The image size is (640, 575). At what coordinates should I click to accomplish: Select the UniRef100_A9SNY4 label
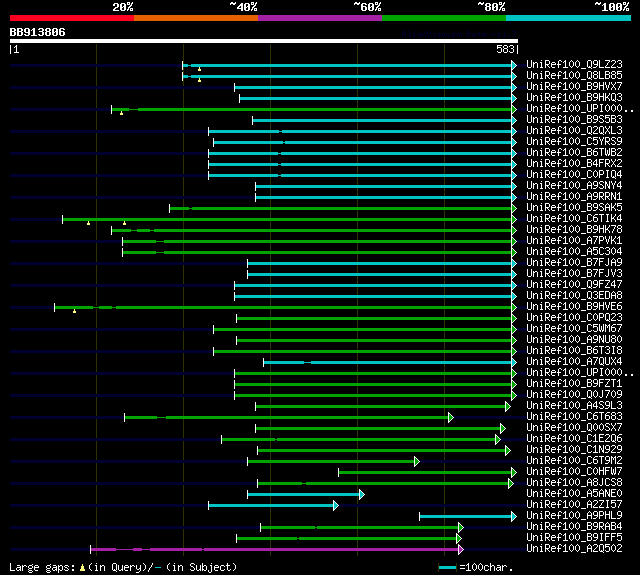(x=574, y=185)
